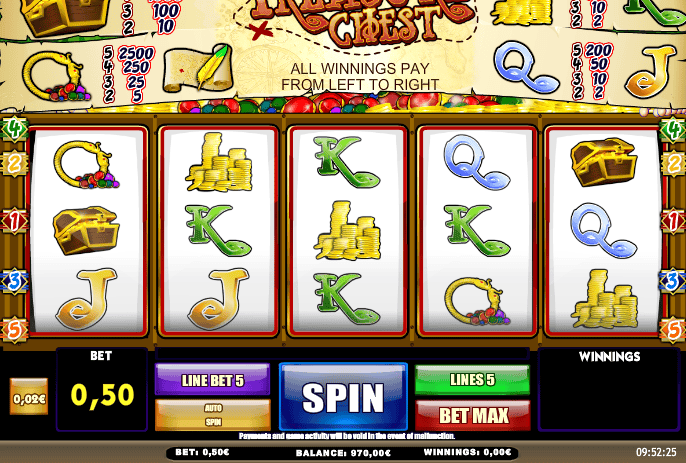Select payline marker 4 on the left side
The width and height of the screenshot is (686, 463).
tap(14, 130)
